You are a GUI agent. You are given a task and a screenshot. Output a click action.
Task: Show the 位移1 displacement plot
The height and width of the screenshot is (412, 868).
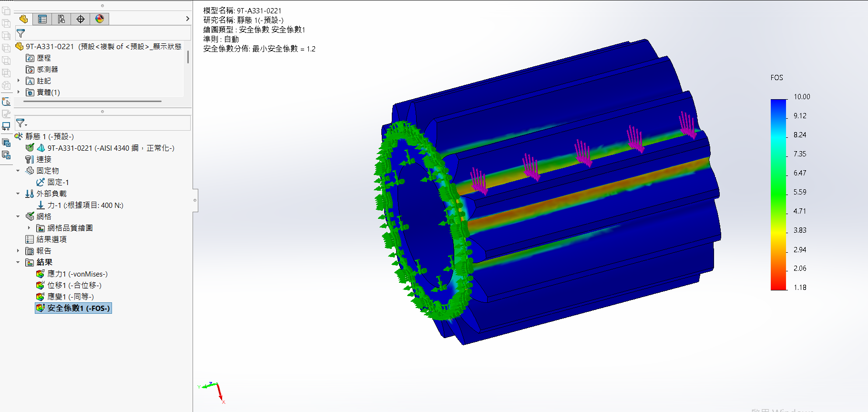click(74, 286)
